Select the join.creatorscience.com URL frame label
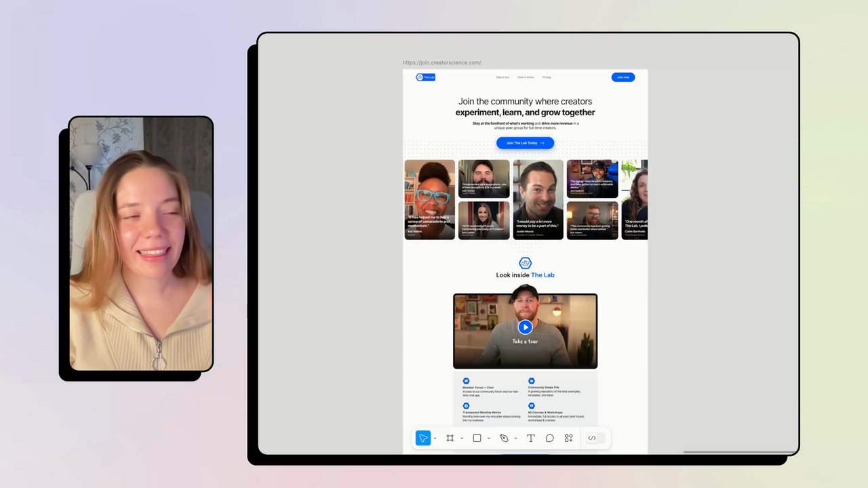This screenshot has height=488, width=868. click(442, 63)
